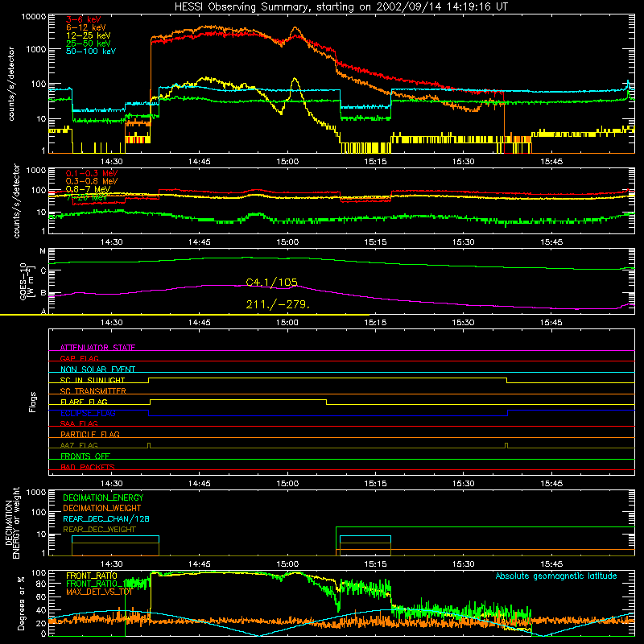Click the 14:45 tick label under the Flags panel
Viewport: 644px width, 644px height.
tap(199, 484)
